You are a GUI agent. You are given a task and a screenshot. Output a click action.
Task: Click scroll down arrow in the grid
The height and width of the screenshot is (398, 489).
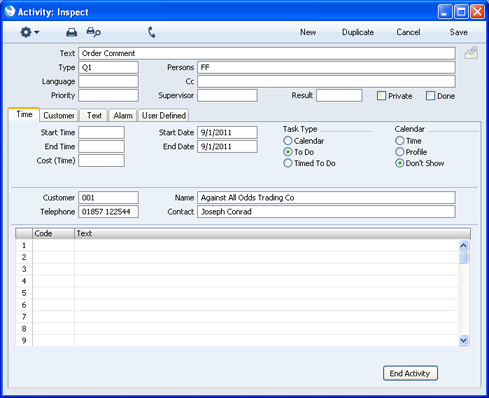click(464, 340)
